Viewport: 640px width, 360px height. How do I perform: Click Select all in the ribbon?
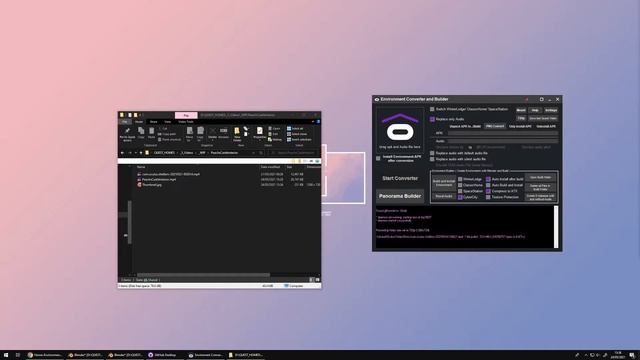(x=295, y=129)
